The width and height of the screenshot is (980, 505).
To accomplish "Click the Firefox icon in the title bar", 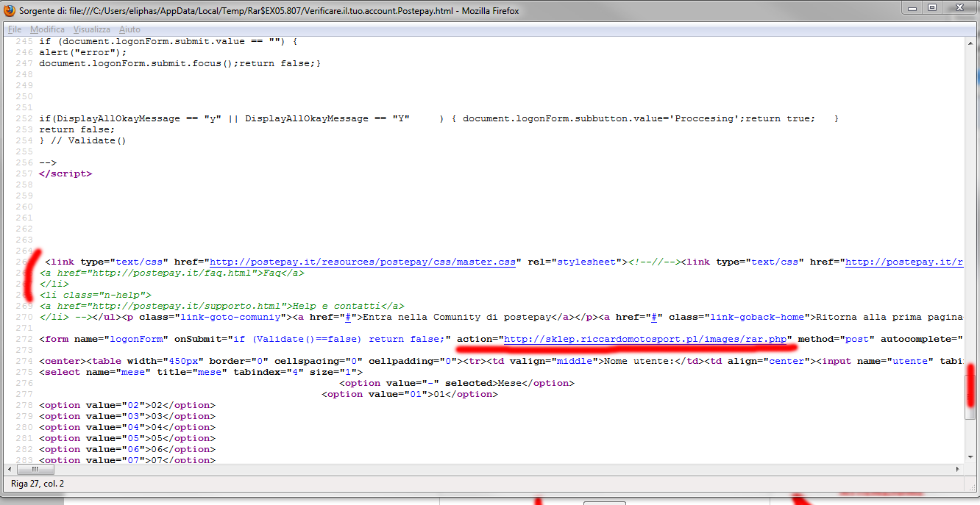I will (x=10, y=11).
